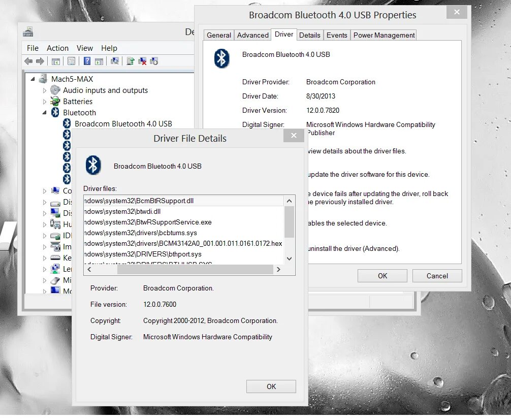
Task: Open the Events tab
Action: point(337,35)
